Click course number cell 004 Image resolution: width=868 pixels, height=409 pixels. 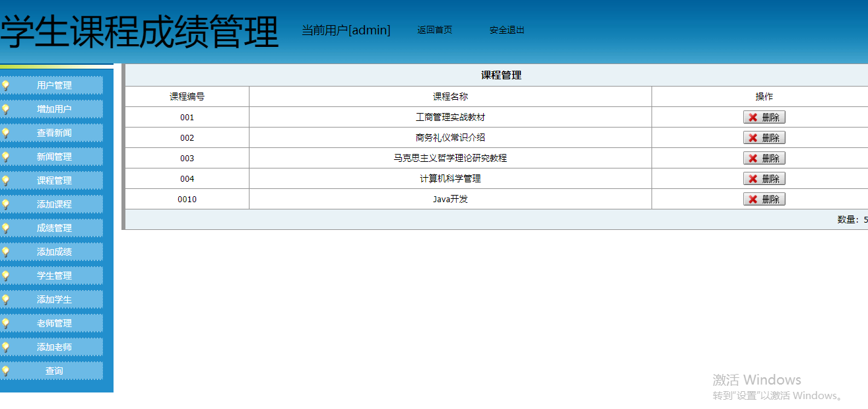(x=187, y=178)
